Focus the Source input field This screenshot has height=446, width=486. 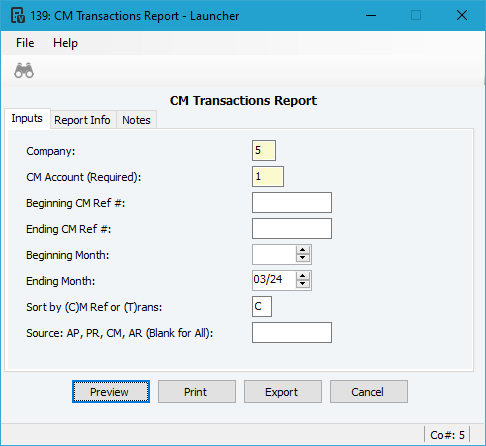coord(292,332)
